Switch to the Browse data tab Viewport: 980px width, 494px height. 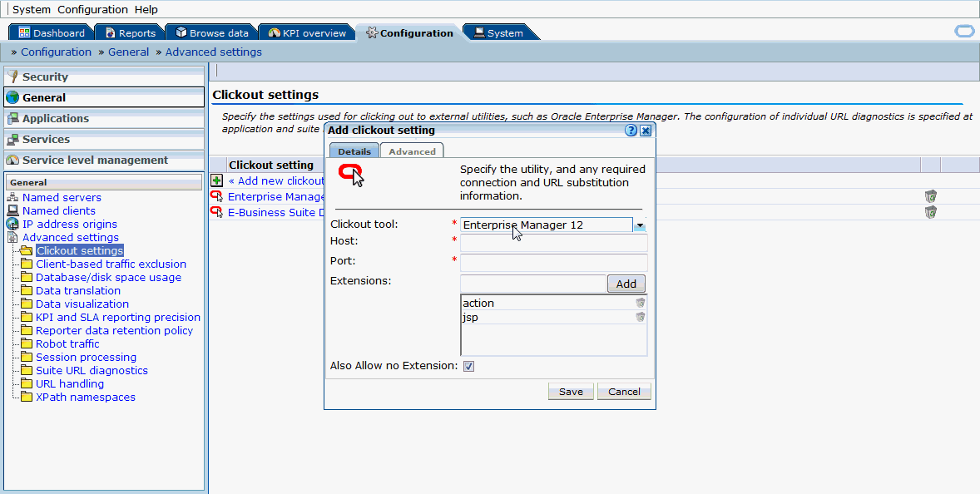point(212,33)
